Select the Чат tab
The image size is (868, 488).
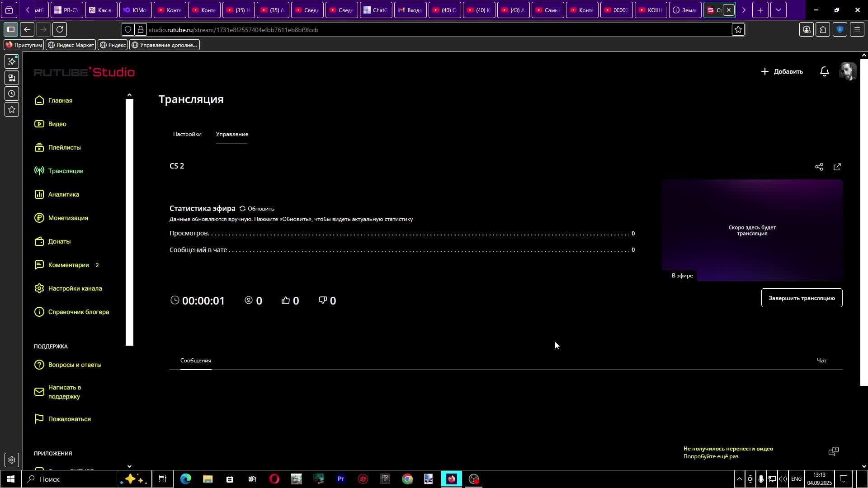[x=821, y=361]
